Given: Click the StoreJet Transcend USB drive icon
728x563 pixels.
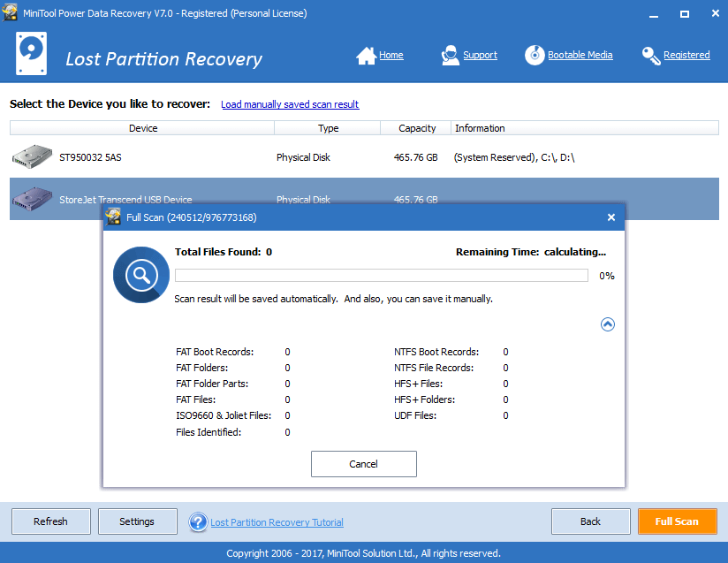Looking at the screenshot, I should (32, 199).
